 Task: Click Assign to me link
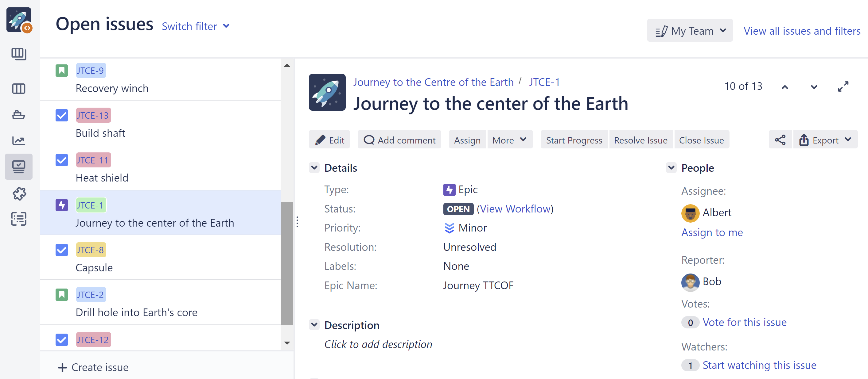[x=712, y=232]
